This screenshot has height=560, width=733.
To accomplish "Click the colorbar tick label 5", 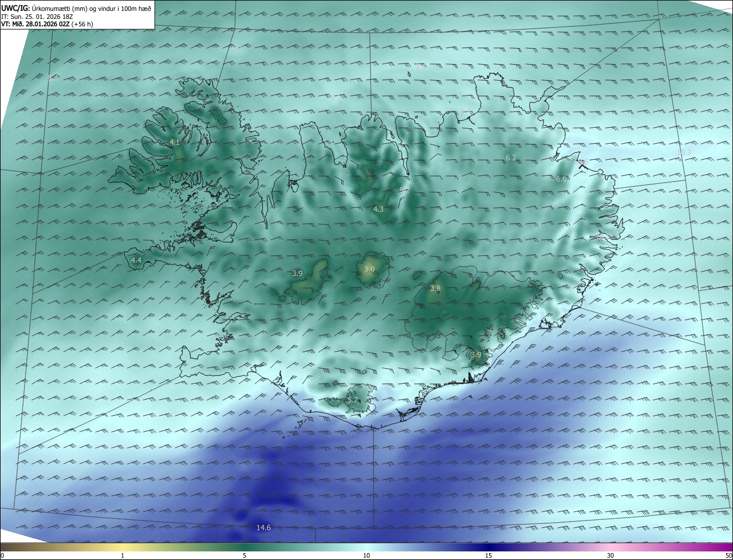I will [x=245, y=555].
